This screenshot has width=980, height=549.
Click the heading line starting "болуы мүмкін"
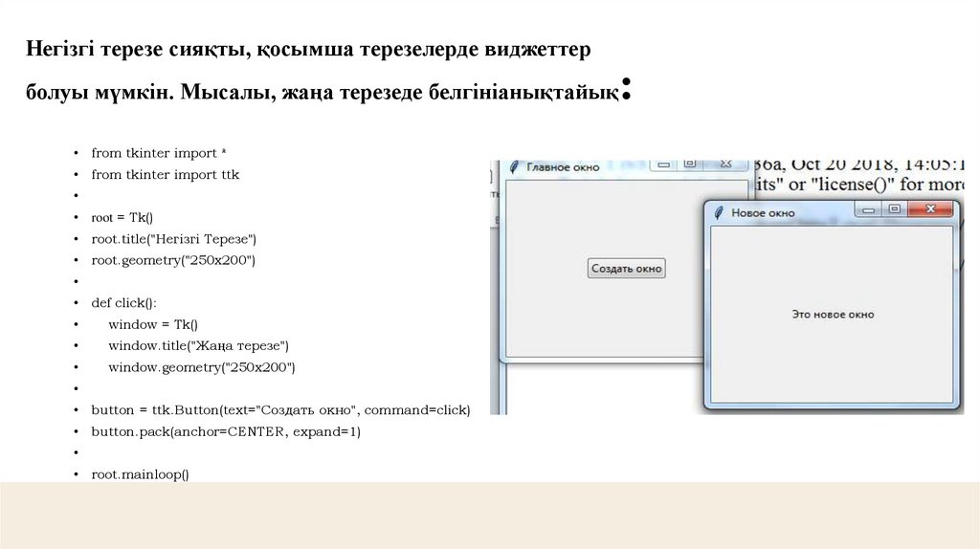click(x=329, y=91)
